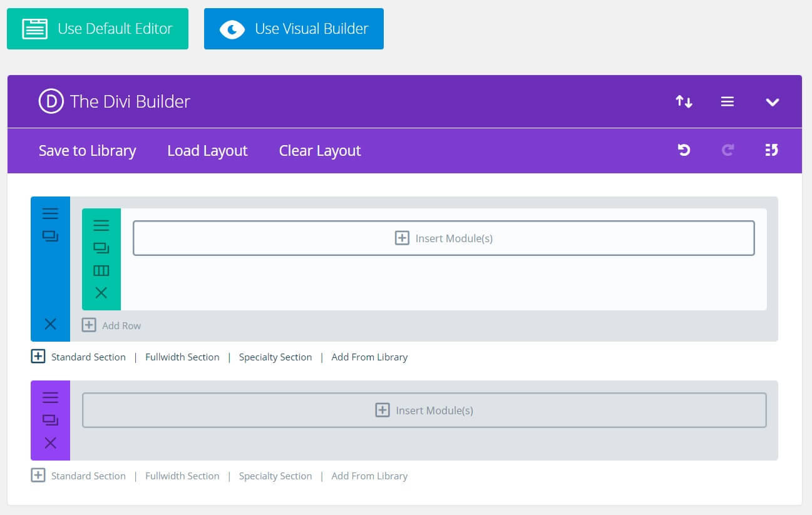Viewport: 812px width, 515px height.
Task: Undo the last builder action
Action: coord(684,150)
